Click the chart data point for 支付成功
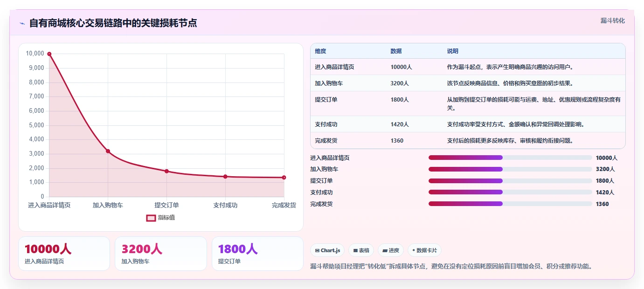 point(225,177)
